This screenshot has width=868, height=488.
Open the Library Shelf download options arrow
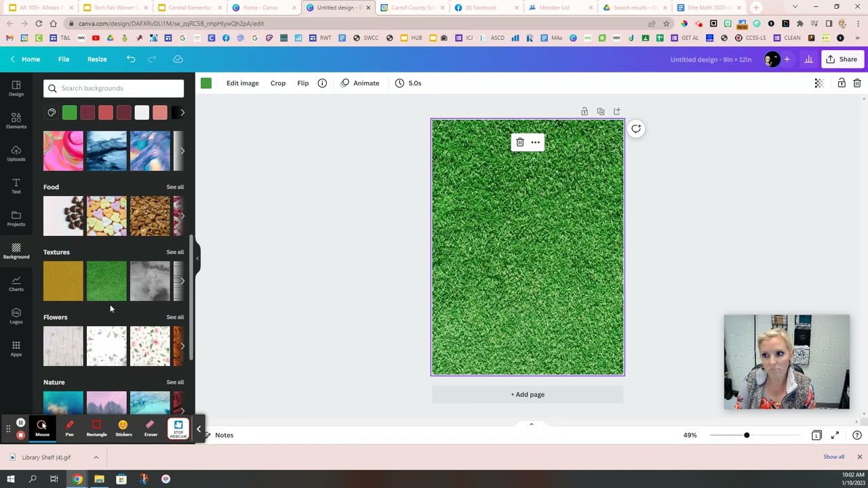96,457
